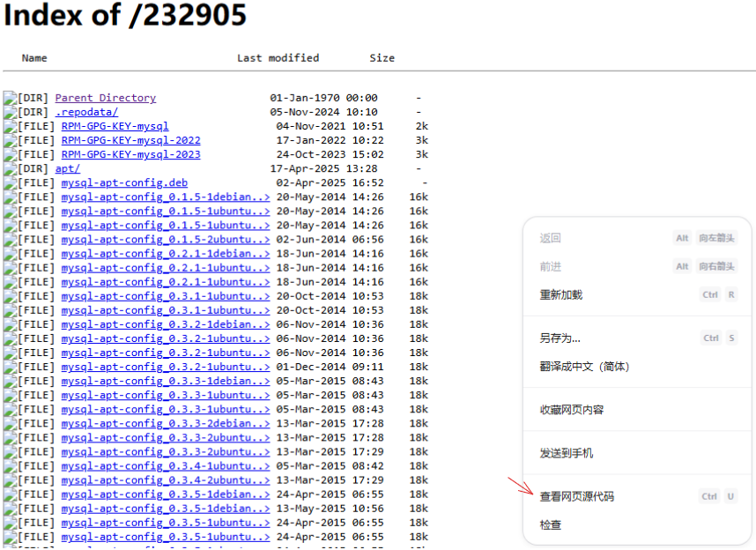The width and height of the screenshot is (756, 550).
Task: Click the folder icon beside .repodata/
Action: coord(10,113)
